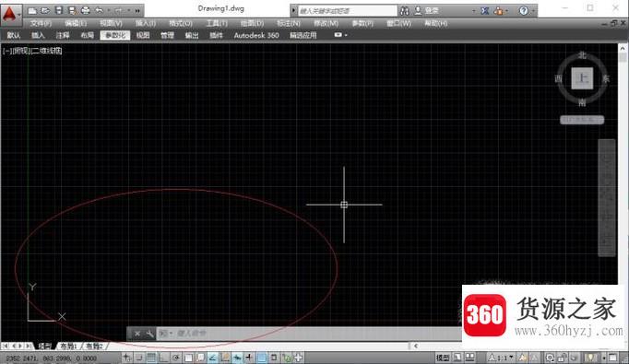629x364 pixels.
Task: Open the 文件(F) menu
Action: tap(41, 23)
